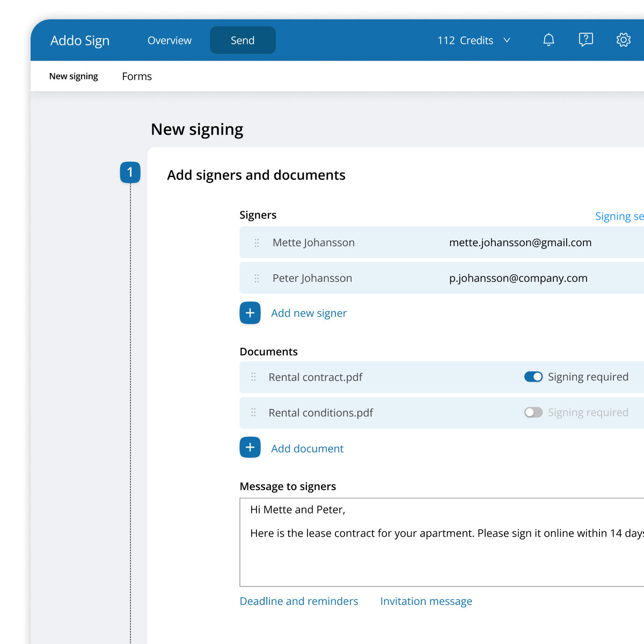Viewport: 644px width, 644px height.
Task: Click the Addo Sign logo
Action: point(80,40)
